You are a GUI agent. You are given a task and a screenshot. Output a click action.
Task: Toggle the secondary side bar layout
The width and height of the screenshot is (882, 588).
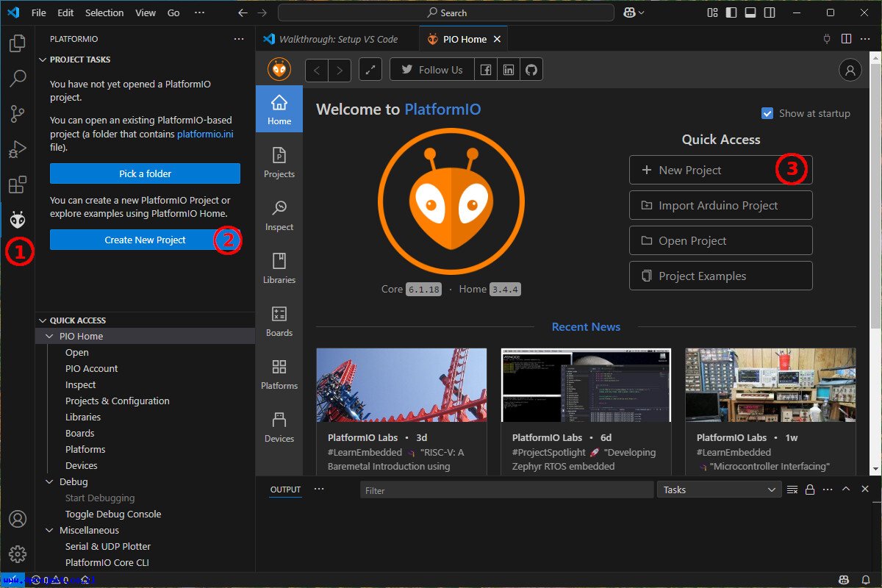coord(770,12)
